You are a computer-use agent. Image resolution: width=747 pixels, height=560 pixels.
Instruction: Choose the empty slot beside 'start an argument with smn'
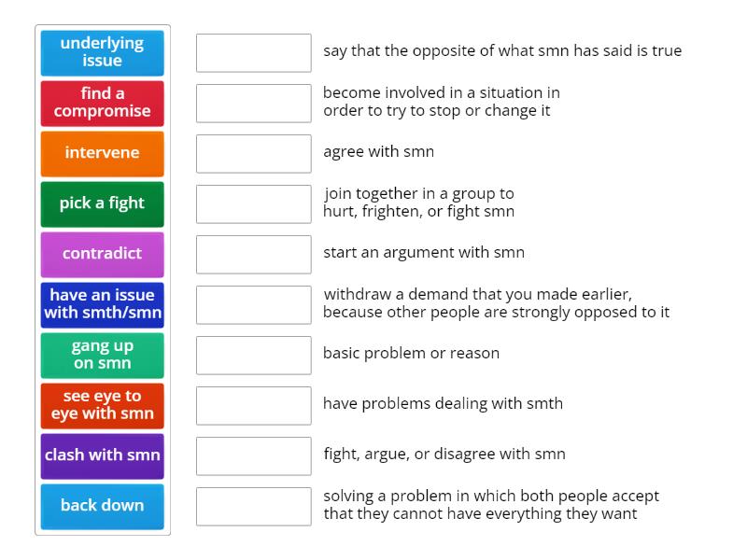point(253,254)
